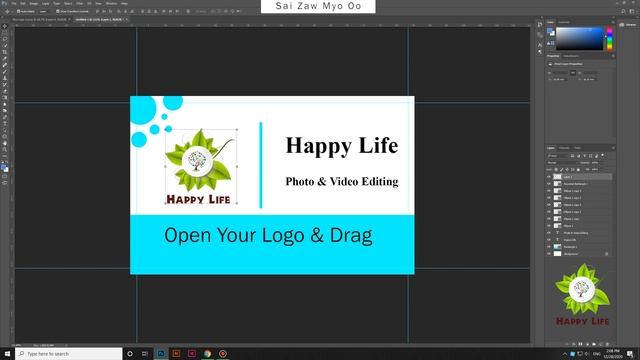Click the Rectangle 1 layer thumbnail
Screen dimensions: 640x360
point(557,247)
